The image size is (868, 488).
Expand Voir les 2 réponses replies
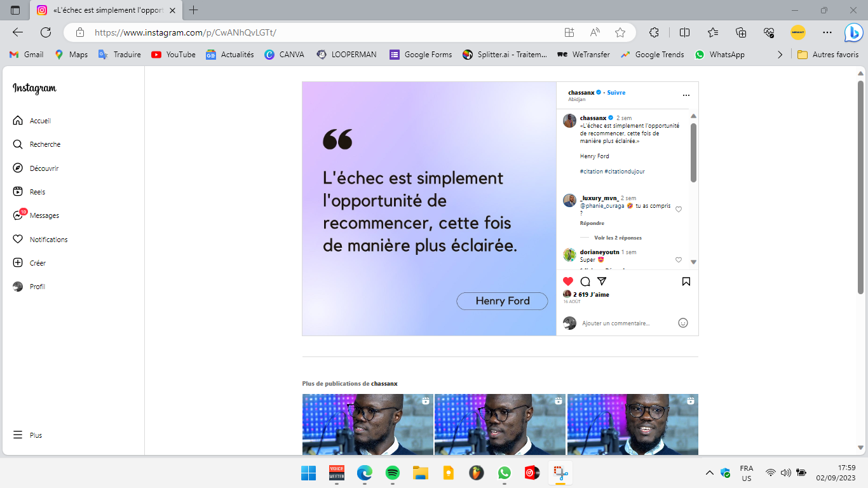pos(618,238)
